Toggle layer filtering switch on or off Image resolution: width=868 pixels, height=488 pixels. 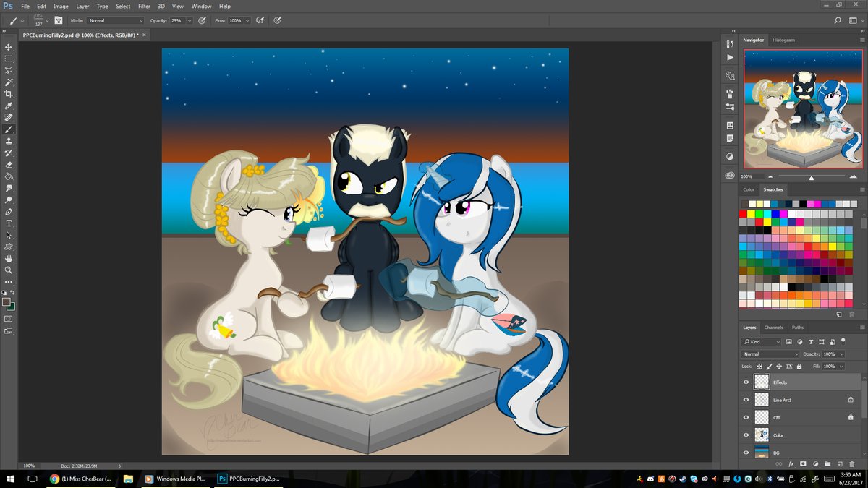coord(843,341)
